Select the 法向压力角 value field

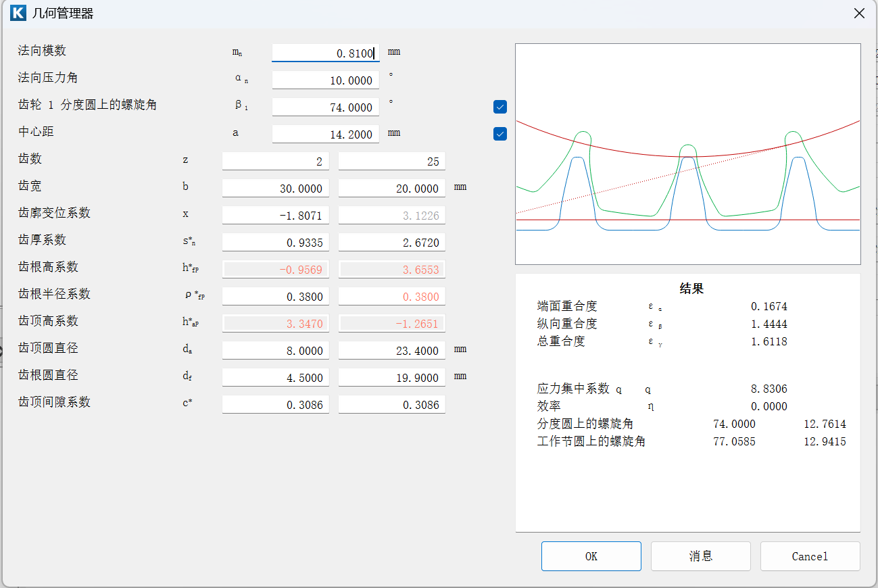(x=325, y=80)
